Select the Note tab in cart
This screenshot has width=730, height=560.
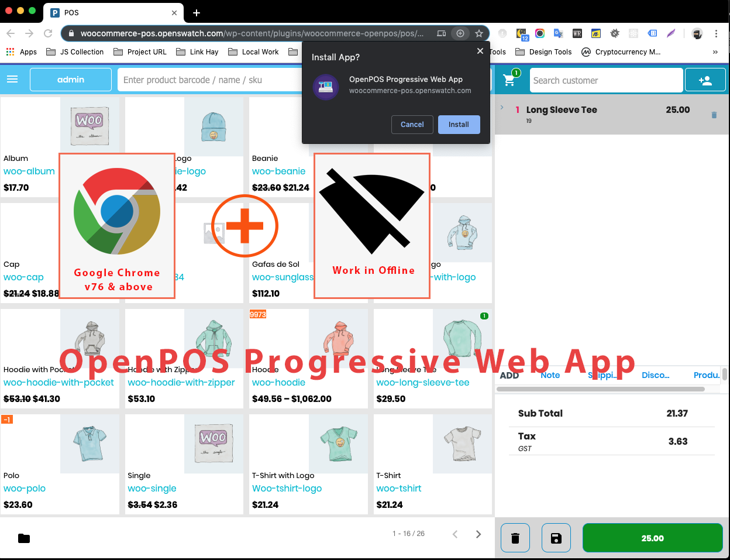550,375
